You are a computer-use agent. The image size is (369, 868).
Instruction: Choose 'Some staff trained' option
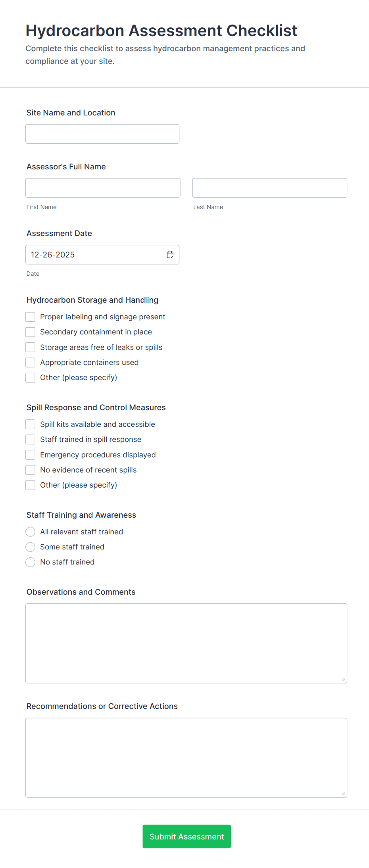tap(30, 547)
